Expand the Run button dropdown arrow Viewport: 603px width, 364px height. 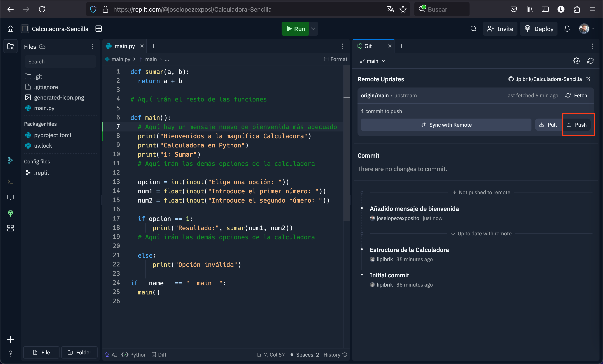click(313, 29)
